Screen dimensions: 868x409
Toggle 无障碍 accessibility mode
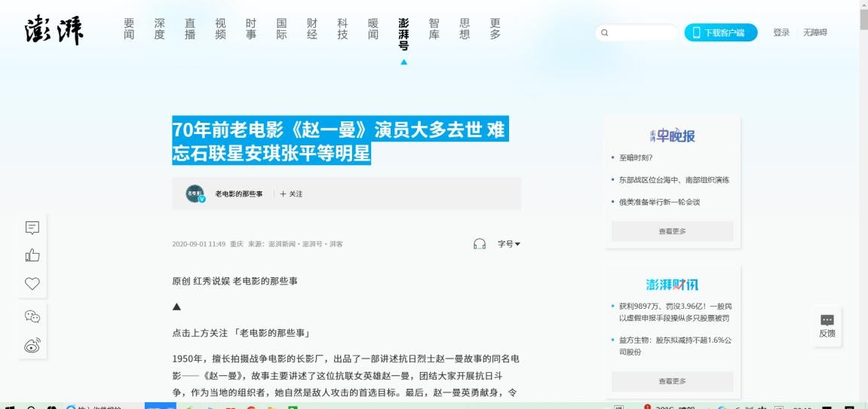tap(814, 32)
